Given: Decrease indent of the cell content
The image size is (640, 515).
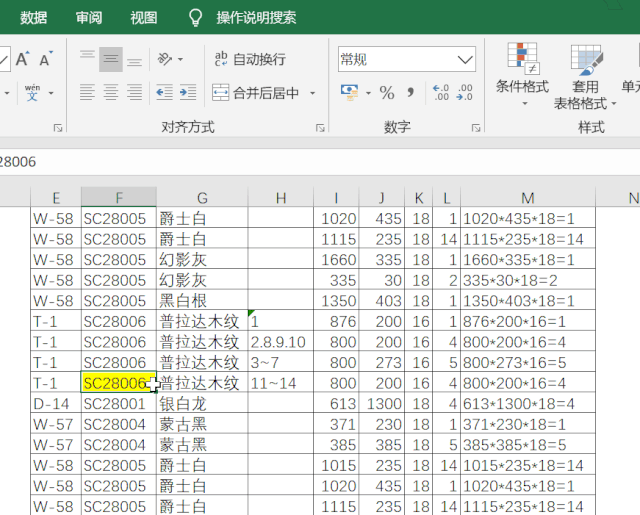Looking at the screenshot, I should (164, 93).
